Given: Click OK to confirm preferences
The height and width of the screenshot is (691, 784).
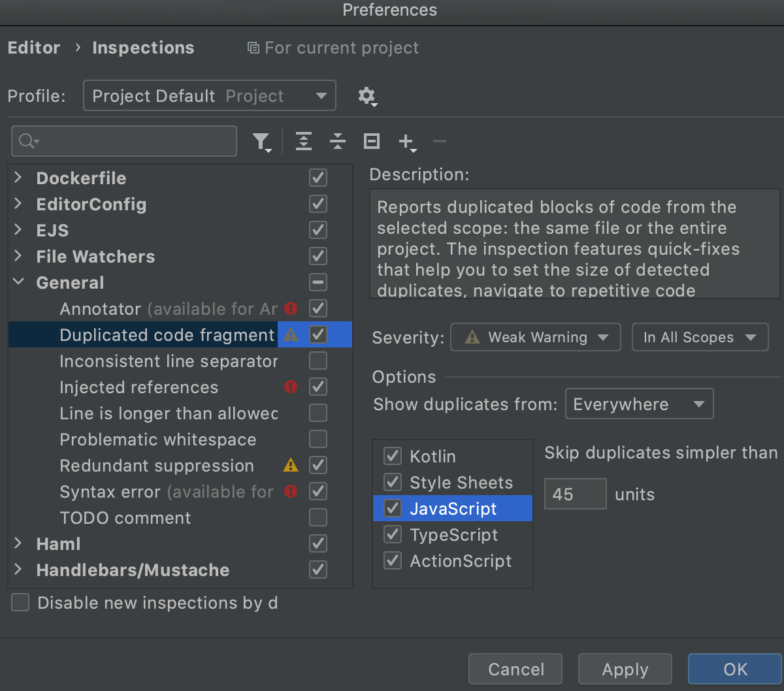Looking at the screenshot, I should tap(734, 669).
